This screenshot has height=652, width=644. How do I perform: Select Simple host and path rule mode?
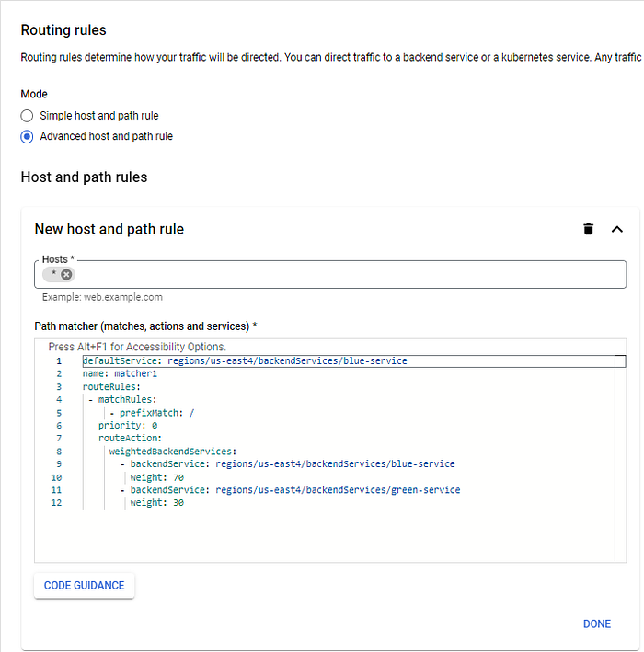pos(27,116)
